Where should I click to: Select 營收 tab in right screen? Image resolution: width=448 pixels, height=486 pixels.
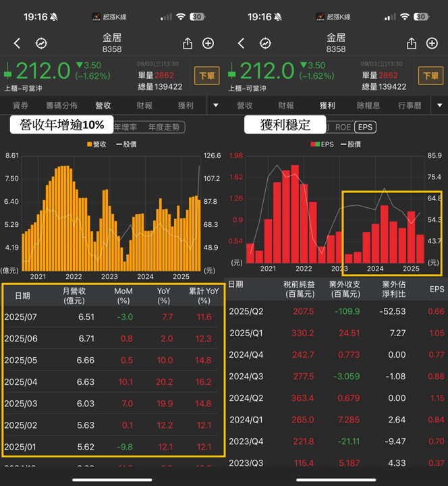pos(245,105)
